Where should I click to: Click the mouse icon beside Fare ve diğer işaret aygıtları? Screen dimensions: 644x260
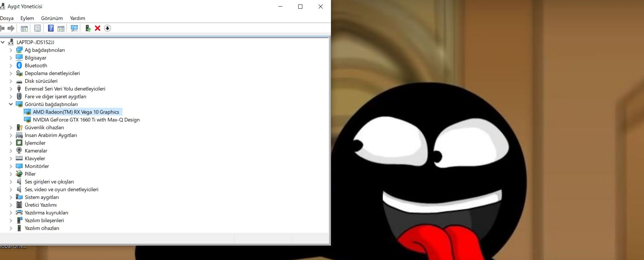pos(19,96)
